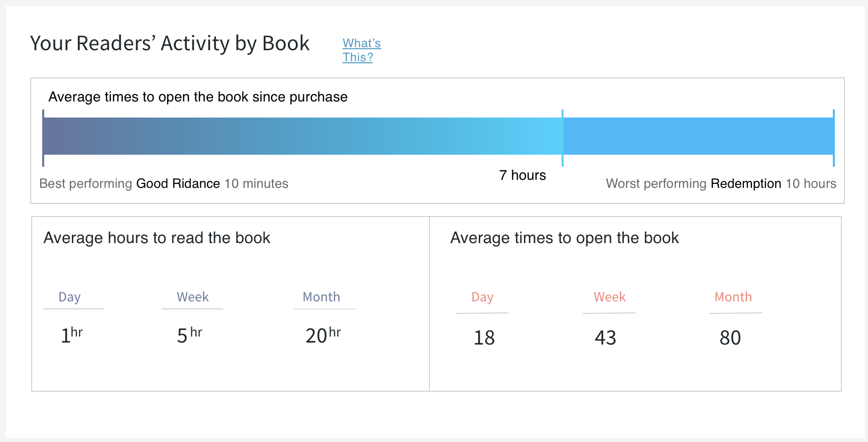Click the 5 hr weekly reading value

click(x=189, y=335)
